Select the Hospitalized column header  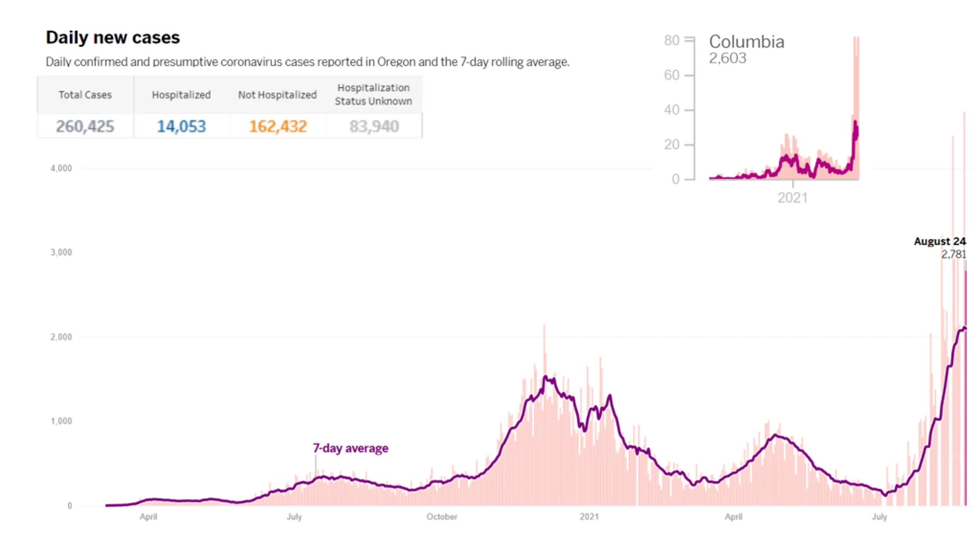[x=181, y=95]
